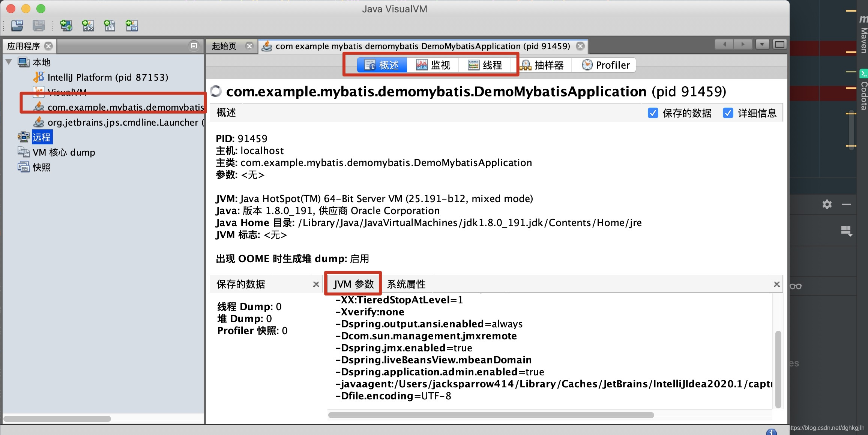This screenshot has height=435, width=868.
Task: Select 本地 computer icon in tree
Action: (x=24, y=62)
